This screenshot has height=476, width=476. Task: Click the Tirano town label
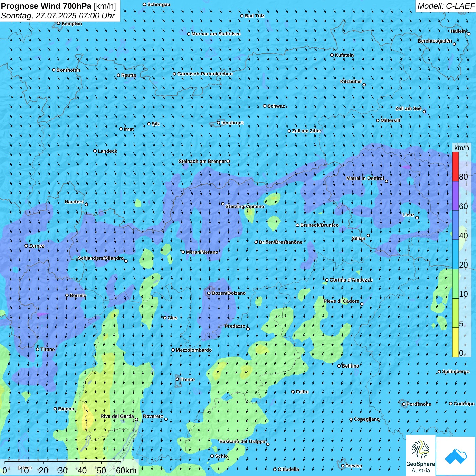[48, 349]
